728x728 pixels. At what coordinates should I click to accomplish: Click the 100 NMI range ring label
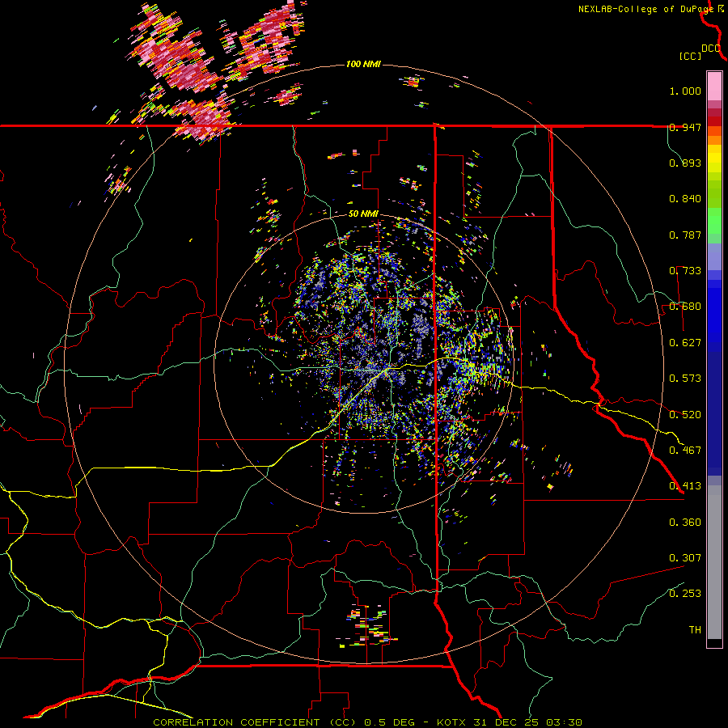coord(363,64)
